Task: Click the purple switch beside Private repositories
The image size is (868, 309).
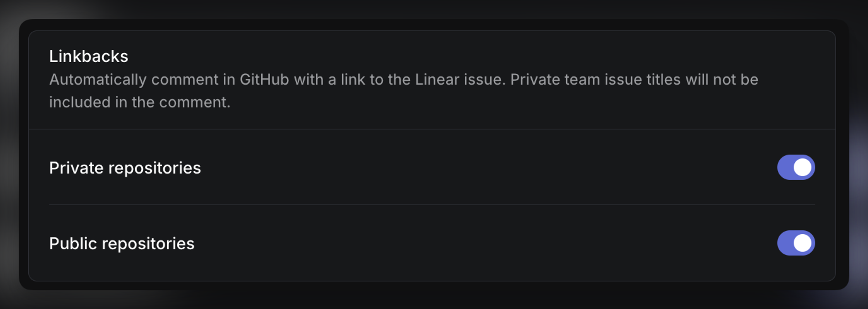Action: click(796, 167)
